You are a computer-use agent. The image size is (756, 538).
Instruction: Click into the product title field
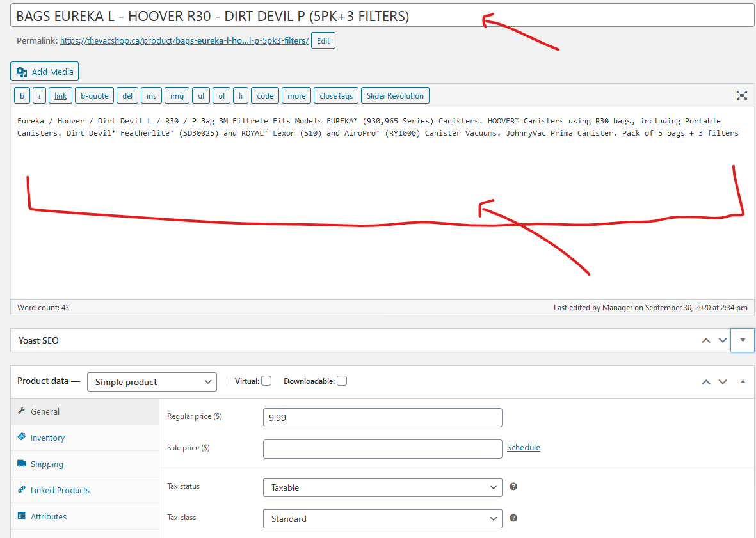(382, 16)
